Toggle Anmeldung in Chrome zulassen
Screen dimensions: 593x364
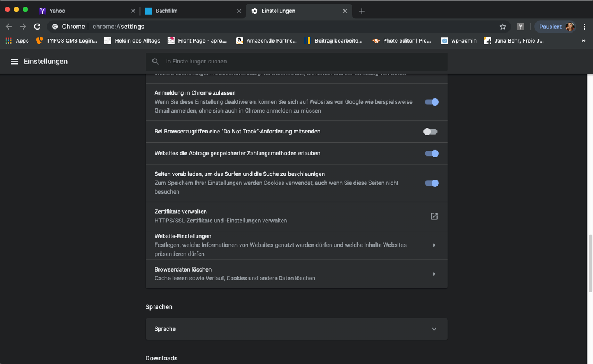tap(432, 102)
